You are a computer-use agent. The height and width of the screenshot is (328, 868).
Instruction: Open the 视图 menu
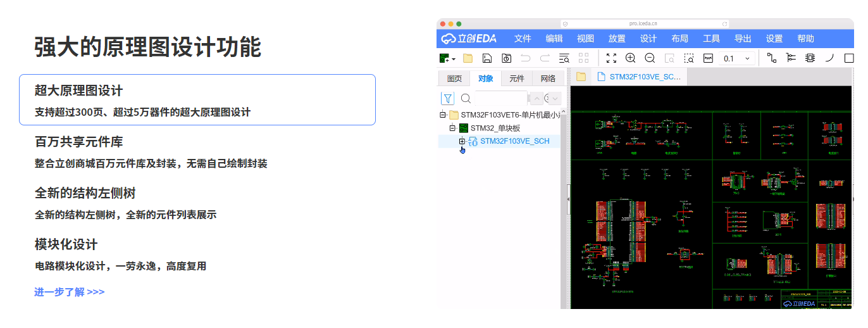click(586, 39)
